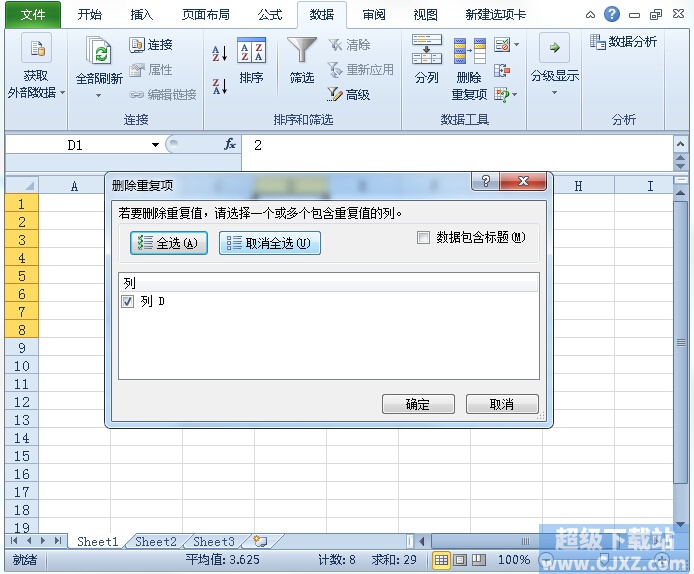The height and width of the screenshot is (574, 694).
Task: Toggle the Filter funnel
Action: [302, 50]
